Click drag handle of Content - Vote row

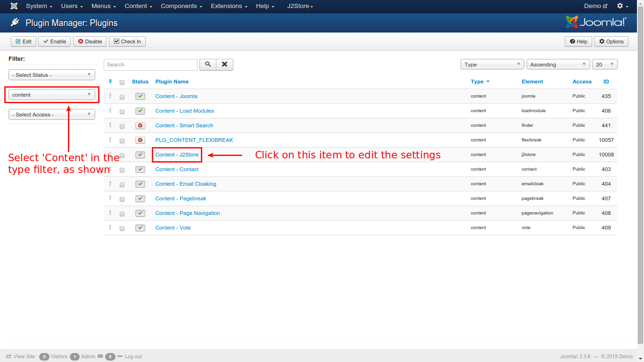(110, 227)
